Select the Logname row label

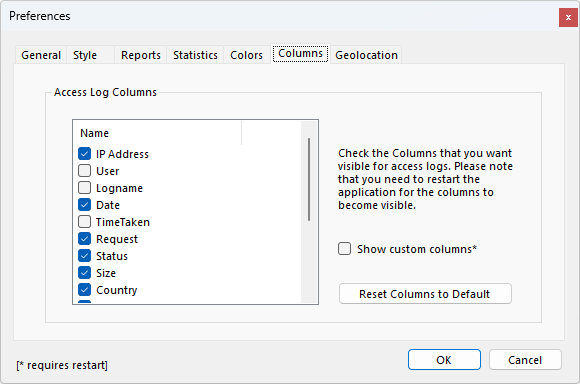click(x=119, y=188)
